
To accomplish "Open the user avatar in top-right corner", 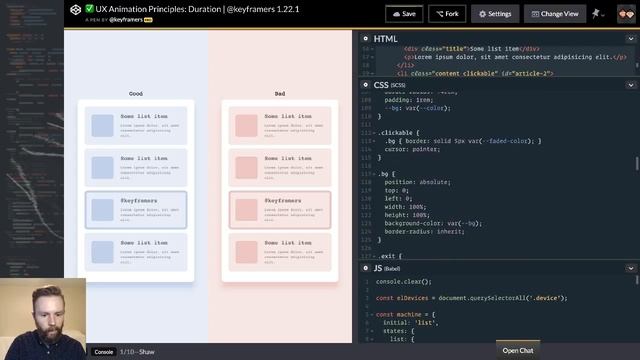I will pos(626,14).
